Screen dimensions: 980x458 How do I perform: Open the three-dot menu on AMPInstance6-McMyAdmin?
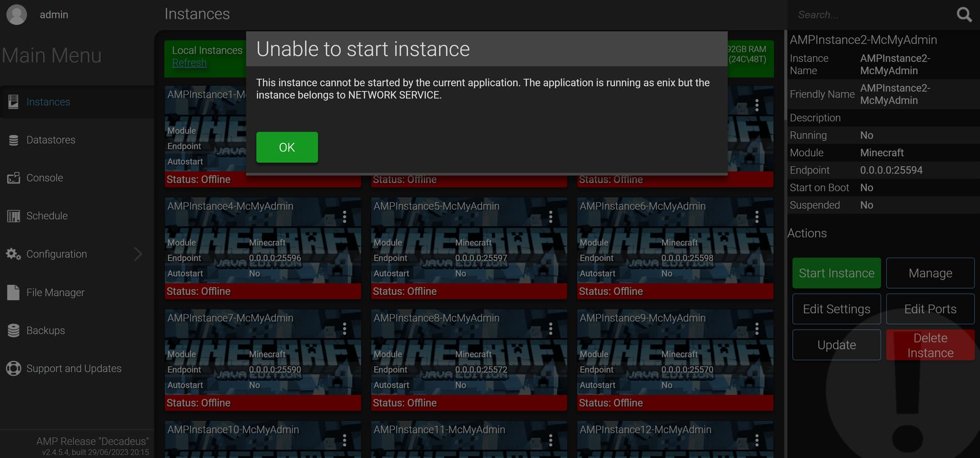click(x=757, y=217)
